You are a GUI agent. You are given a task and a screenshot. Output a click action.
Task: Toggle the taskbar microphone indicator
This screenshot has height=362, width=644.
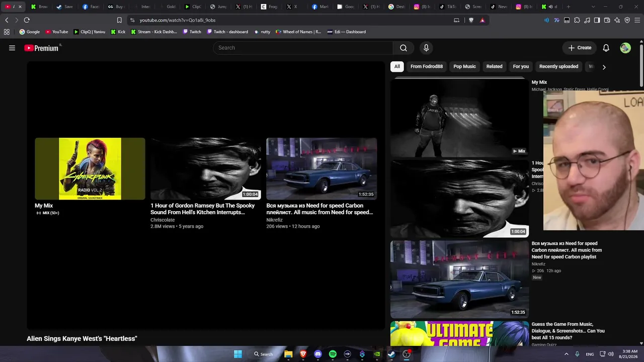pos(577,354)
